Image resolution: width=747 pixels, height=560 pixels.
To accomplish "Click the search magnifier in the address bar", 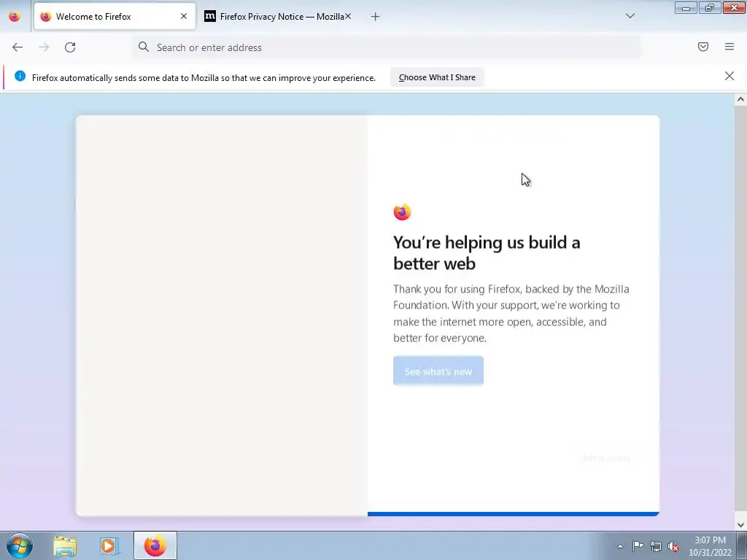I will pos(144,47).
